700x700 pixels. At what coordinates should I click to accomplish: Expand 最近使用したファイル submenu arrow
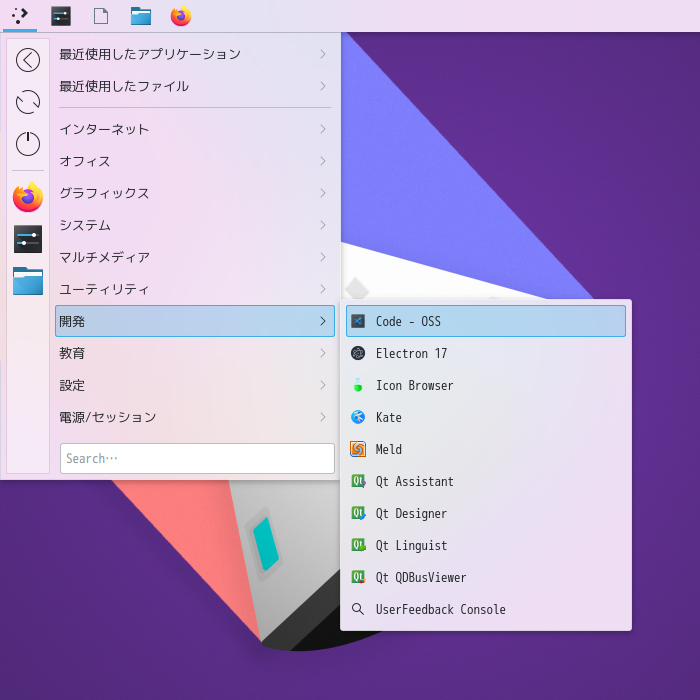323,86
